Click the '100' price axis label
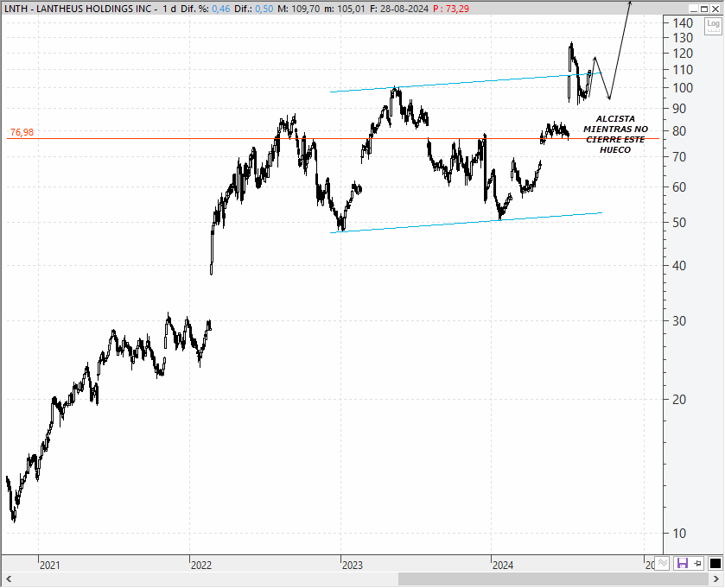The image size is (725, 588). pyautogui.click(x=683, y=88)
